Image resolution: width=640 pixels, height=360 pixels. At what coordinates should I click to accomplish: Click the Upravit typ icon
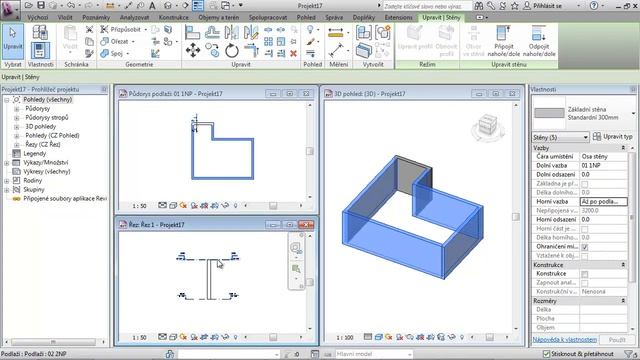click(597, 136)
